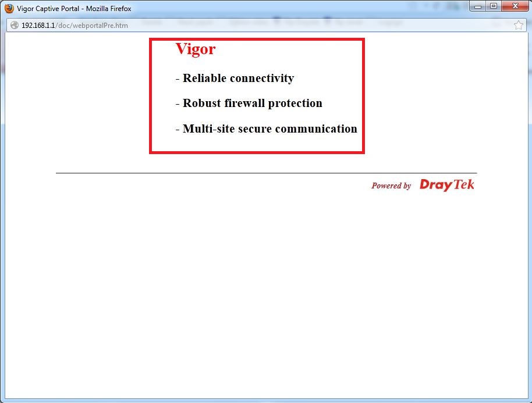The width and height of the screenshot is (532, 403).
Task: Click the word firewall in the list
Action: point(245,104)
